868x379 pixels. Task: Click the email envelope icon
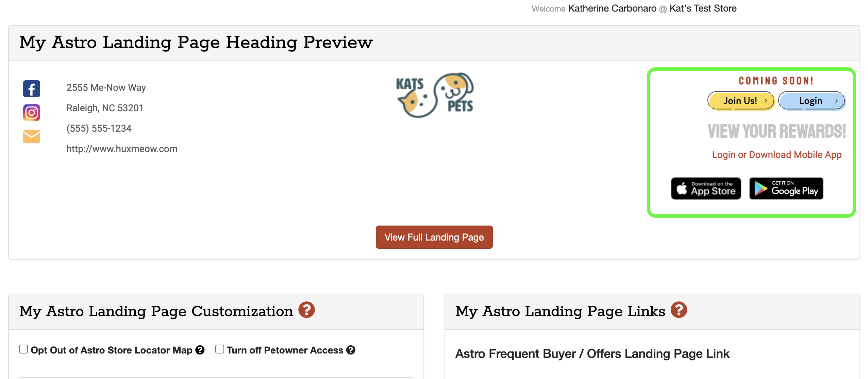click(32, 136)
